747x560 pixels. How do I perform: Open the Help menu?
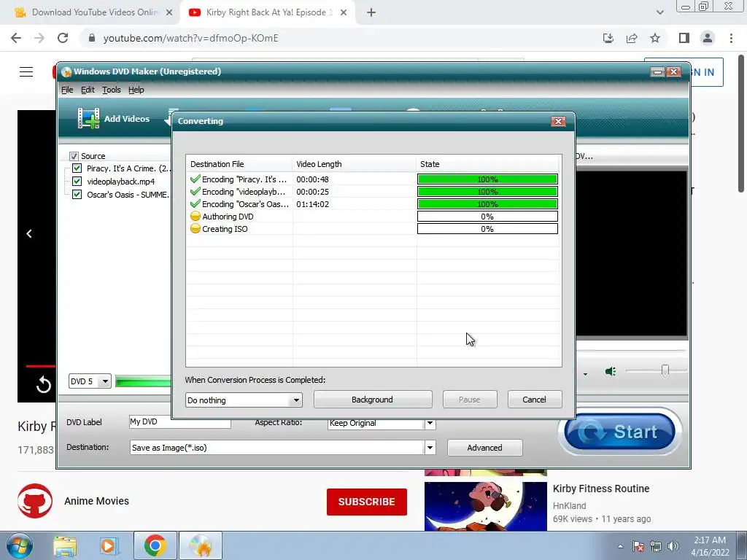point(136,90)
